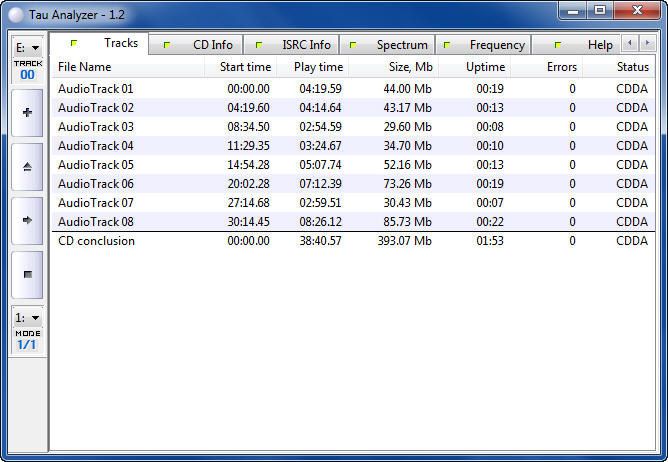Click the CD conclusion summary row
The height and width of the screenshot is (462, 668).
tap(96, 241)
